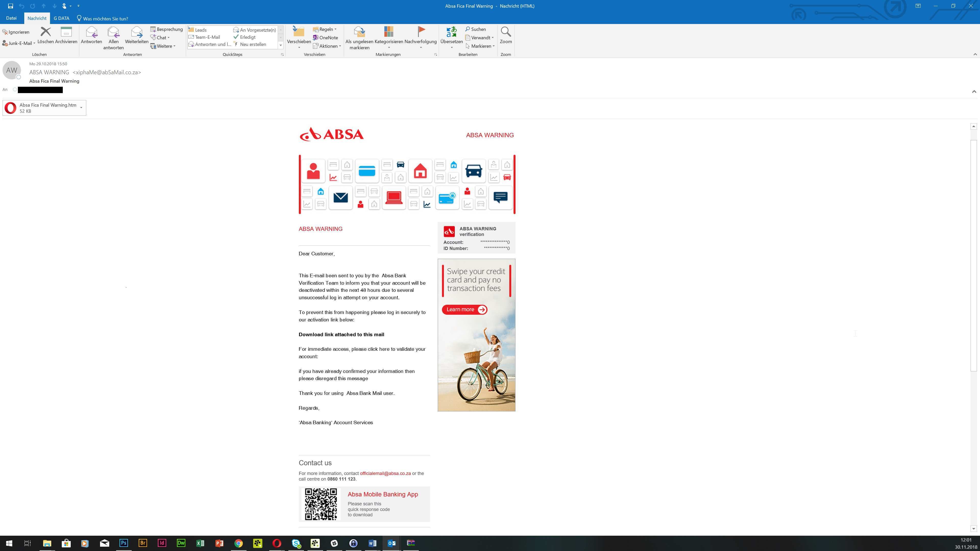Click the officialemail@absa.co.za link
This screenshot has width=980, height=551.
(385, 473)
